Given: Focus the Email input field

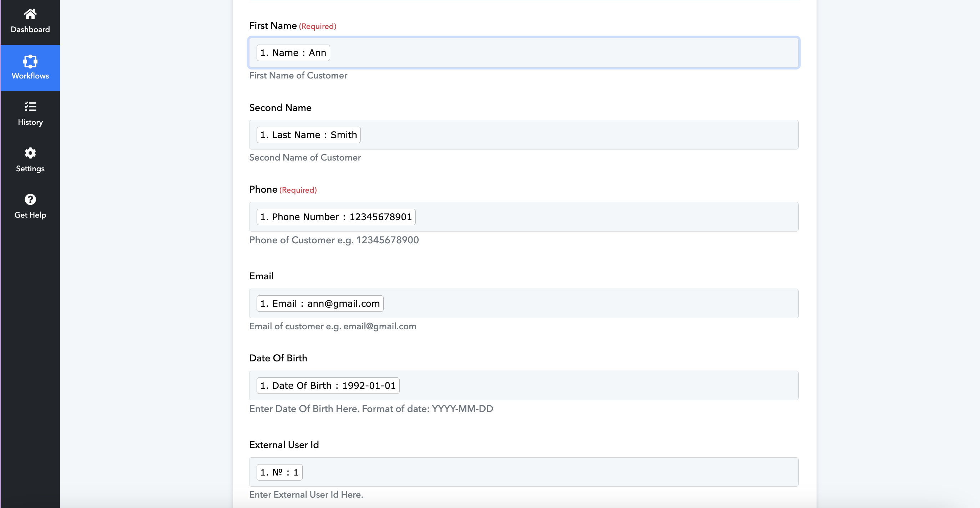Looking at the screenshot, I should 590,304.
